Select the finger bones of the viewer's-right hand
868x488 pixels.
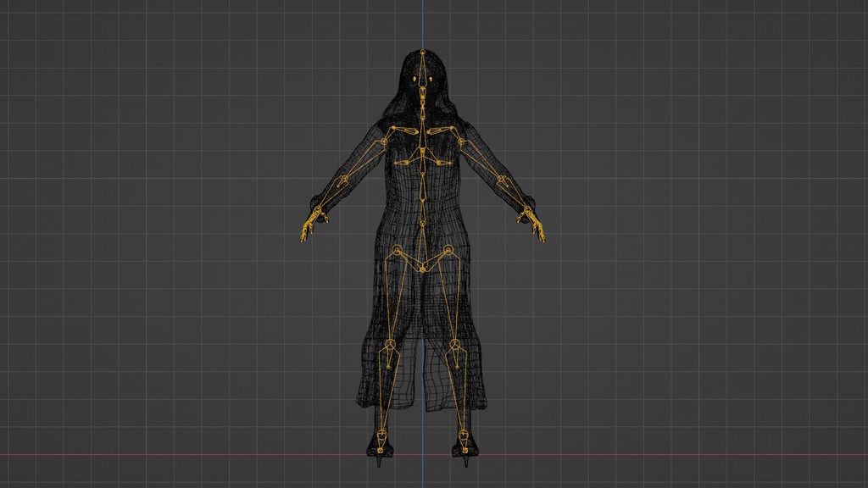tap(537, 228)
